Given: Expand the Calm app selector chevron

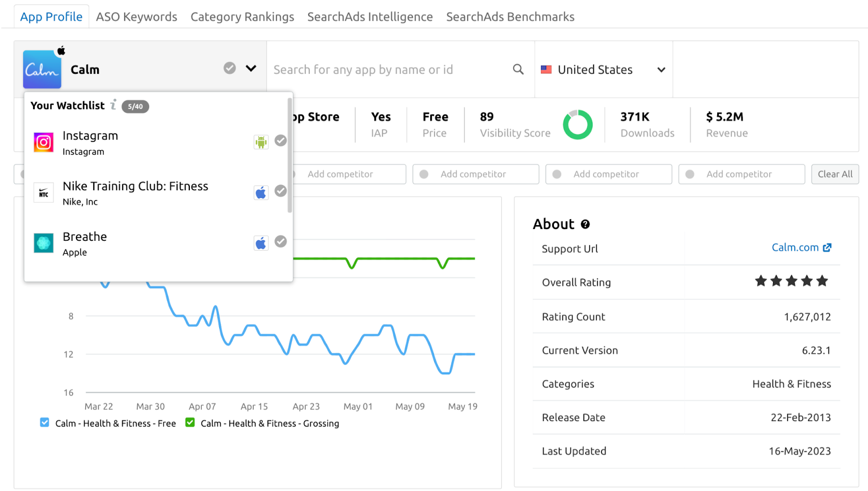Looking at the screenshot, I should [251, 68].
